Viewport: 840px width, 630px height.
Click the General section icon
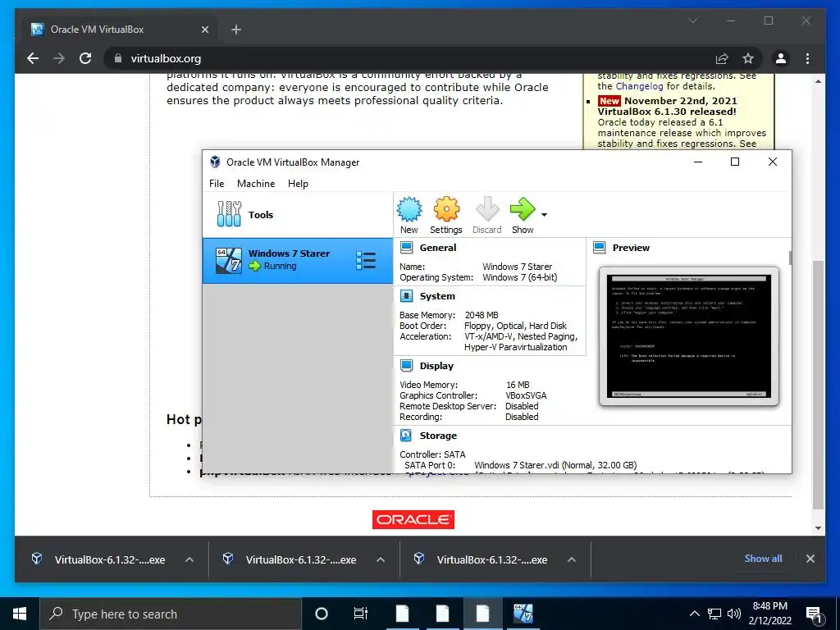click(407, 248)
